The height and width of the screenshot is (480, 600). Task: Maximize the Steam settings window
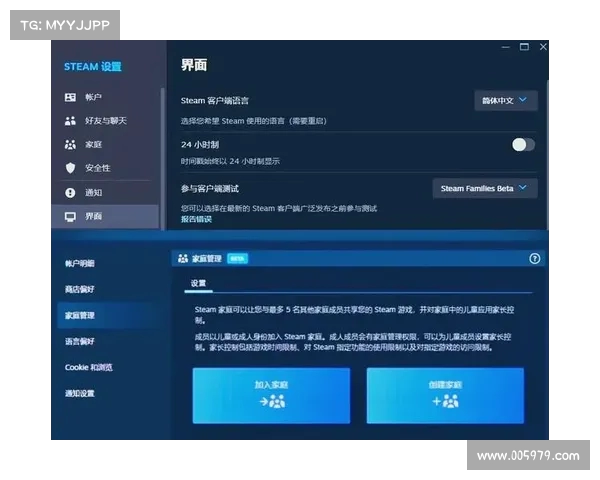click(524, 47)
